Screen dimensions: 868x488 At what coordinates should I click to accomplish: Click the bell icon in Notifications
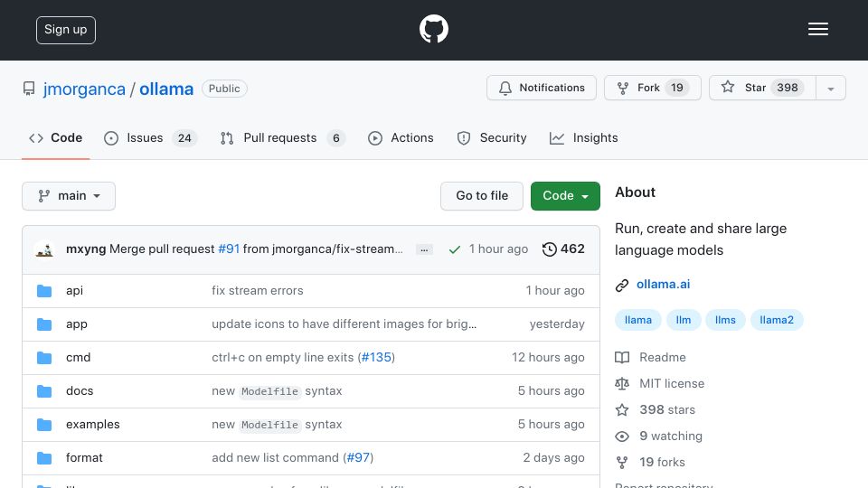pyautogui.click(x=505, y=88)
